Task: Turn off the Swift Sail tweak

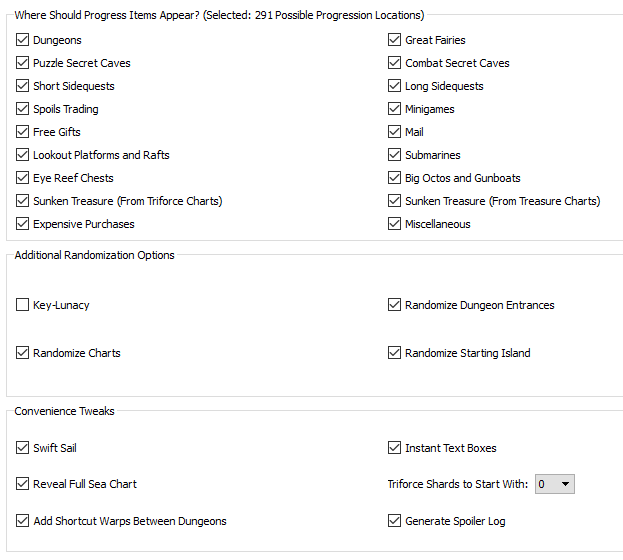Action: (x=22, y=448)
